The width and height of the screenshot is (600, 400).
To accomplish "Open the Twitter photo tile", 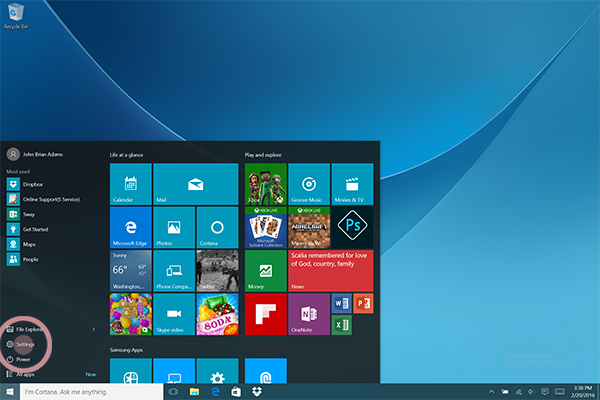I will 217,271.
